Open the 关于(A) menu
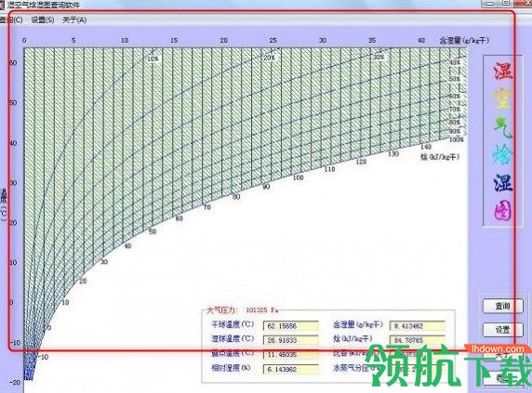This screenshot has width=532, height=393. [74, 20]
